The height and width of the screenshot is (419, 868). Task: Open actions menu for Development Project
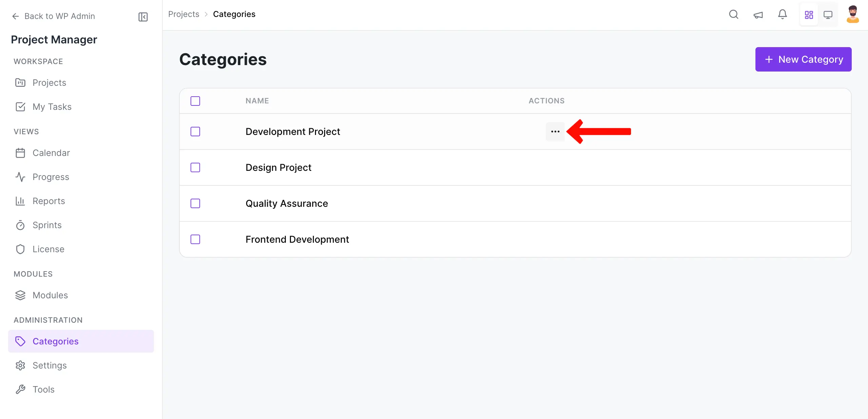pyautogui.click(x=555, y=132)
